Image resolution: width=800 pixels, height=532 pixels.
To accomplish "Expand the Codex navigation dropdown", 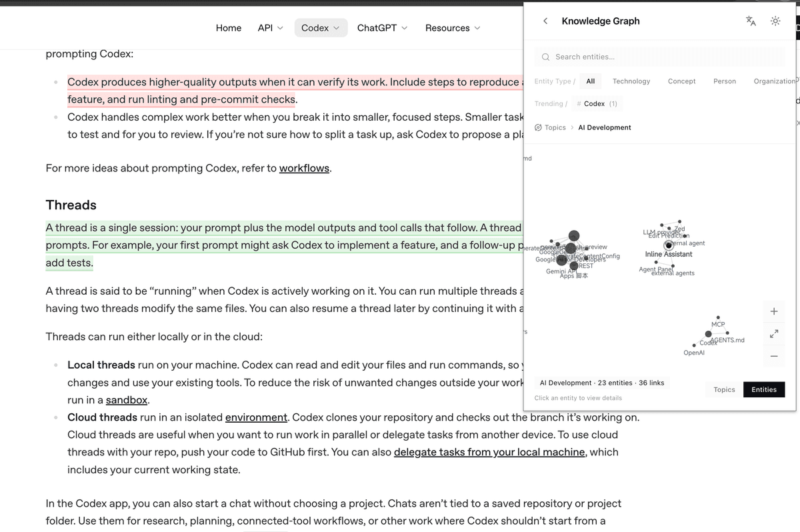I will 321,28.
